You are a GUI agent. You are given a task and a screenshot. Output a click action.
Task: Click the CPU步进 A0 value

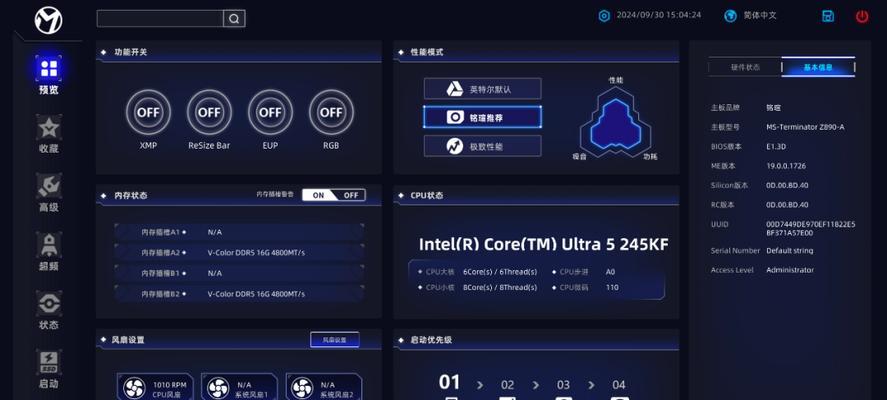click(x=610, y=272)
